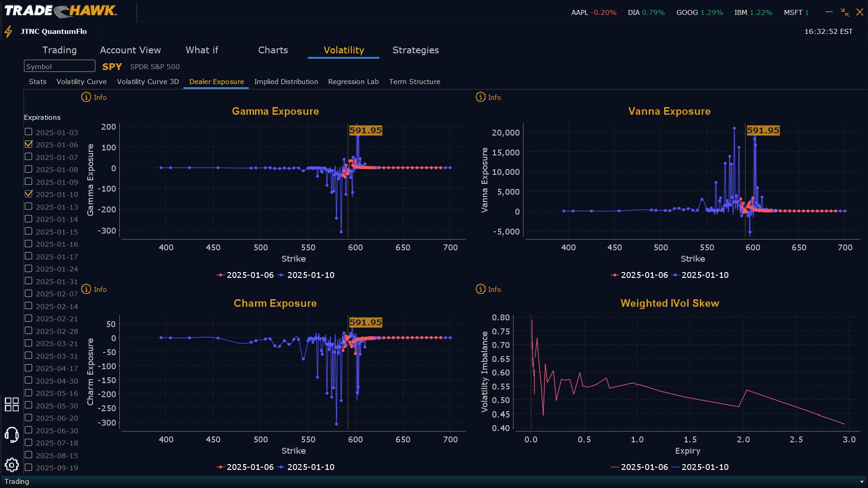
Task: Open the headset support icon
Action: 12,435
